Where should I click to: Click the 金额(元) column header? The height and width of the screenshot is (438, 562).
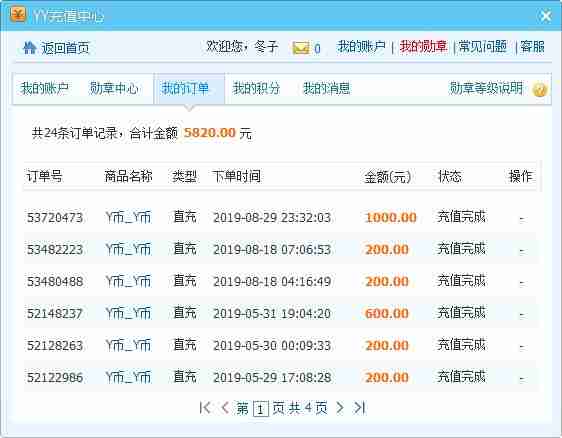tap(387, 177)
